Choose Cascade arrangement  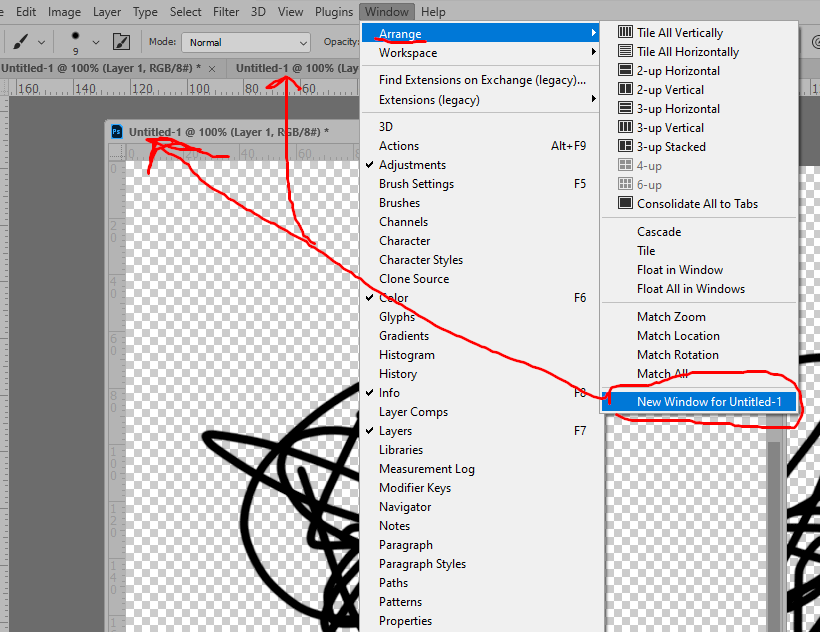tap(699, 232)
